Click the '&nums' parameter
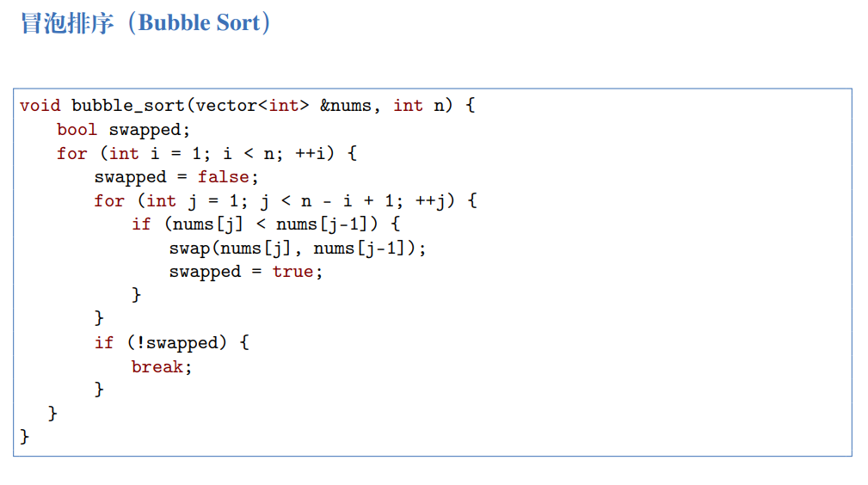 pos(345,106)
